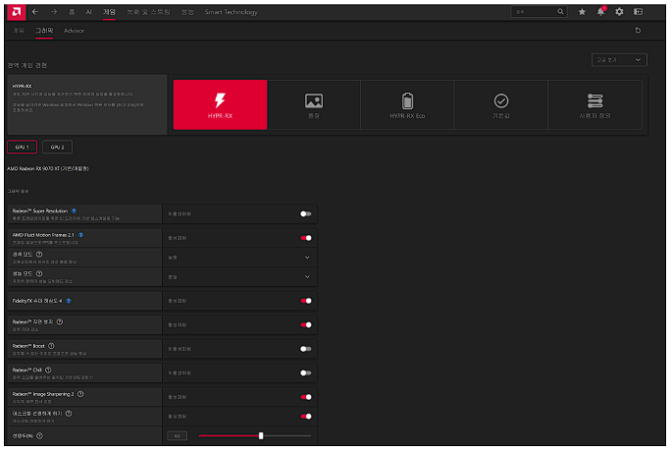Open the Home tab in the top bar

(72, 12)
